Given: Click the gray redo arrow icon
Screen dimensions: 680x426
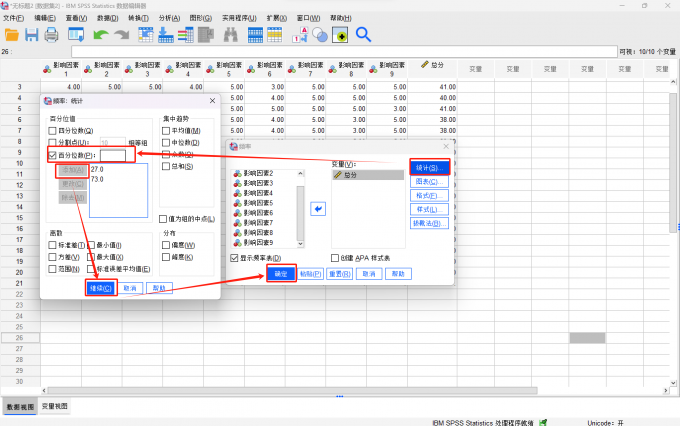Looking at the screenshot, I should click(122, 35).
